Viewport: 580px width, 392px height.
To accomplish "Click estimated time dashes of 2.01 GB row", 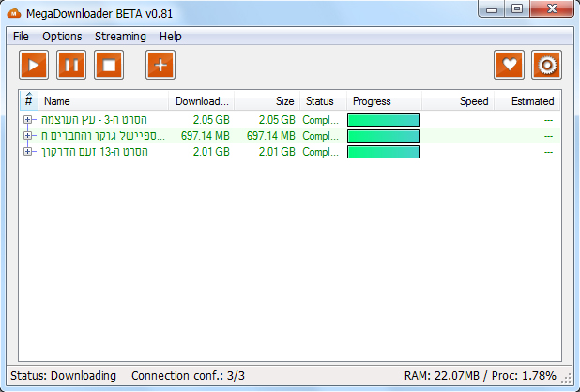I will click(x=548, y=152).
